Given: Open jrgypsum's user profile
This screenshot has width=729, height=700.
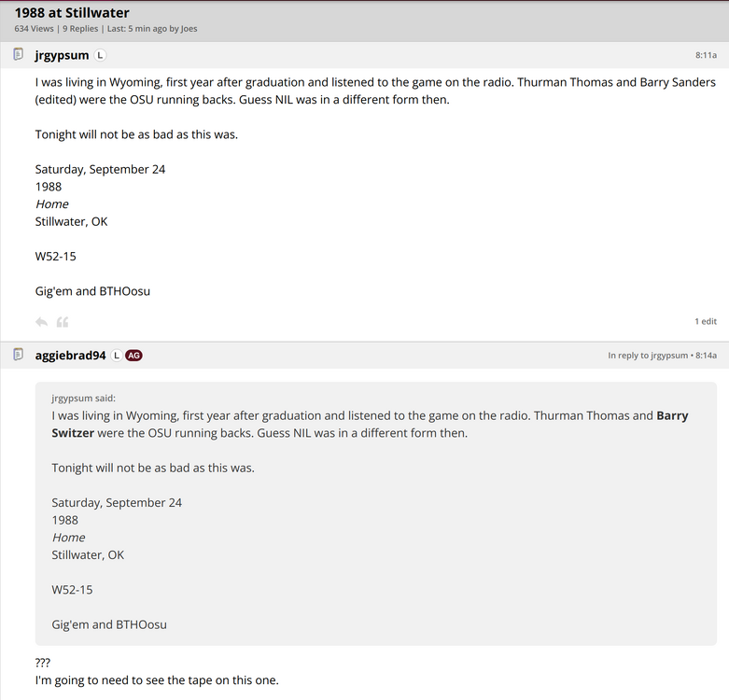Looking at the screenshot, I should [62, 56].
